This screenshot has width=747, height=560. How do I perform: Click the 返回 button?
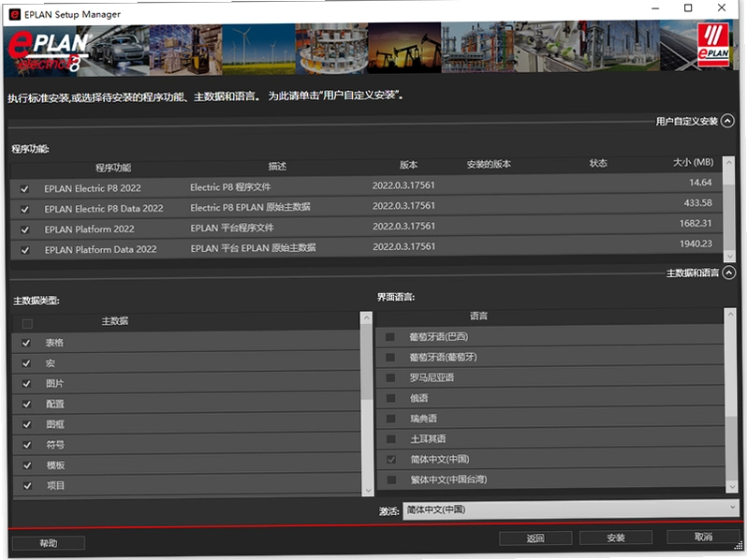535,538
